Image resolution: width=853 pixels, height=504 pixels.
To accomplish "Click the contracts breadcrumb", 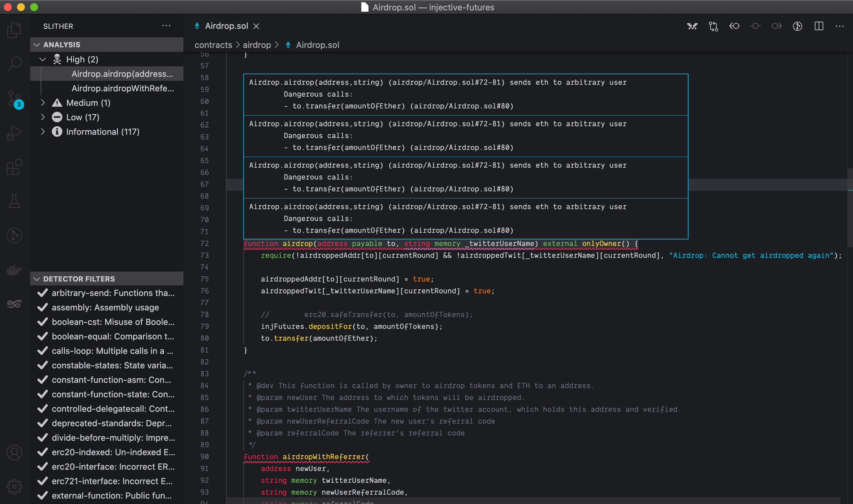I will [x=213, y=45].
